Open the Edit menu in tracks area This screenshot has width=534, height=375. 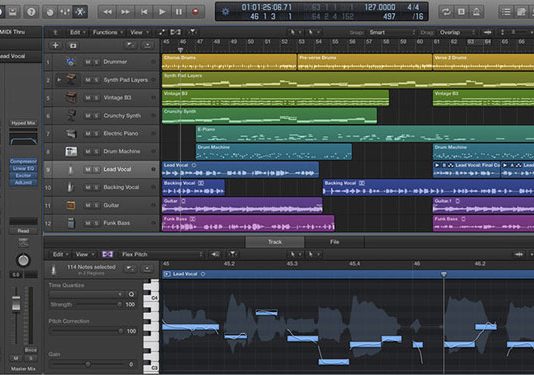(x=77, y=32)
